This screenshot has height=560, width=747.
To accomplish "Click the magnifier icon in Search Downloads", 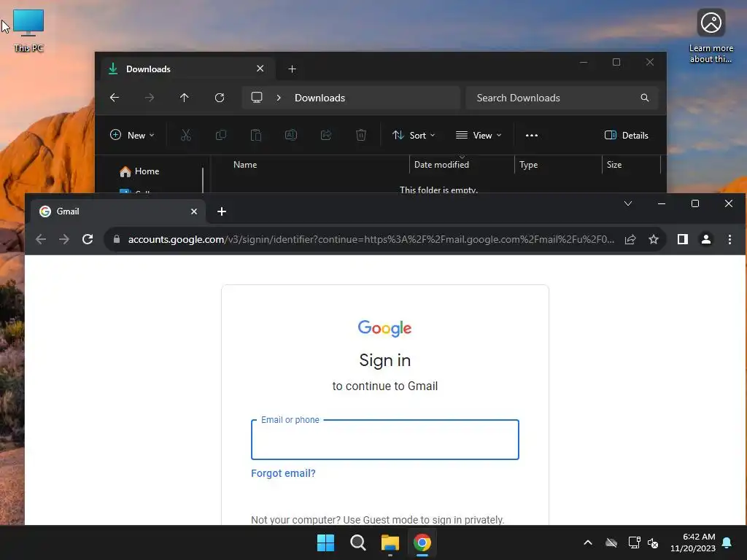I will (x=645, y=98).
